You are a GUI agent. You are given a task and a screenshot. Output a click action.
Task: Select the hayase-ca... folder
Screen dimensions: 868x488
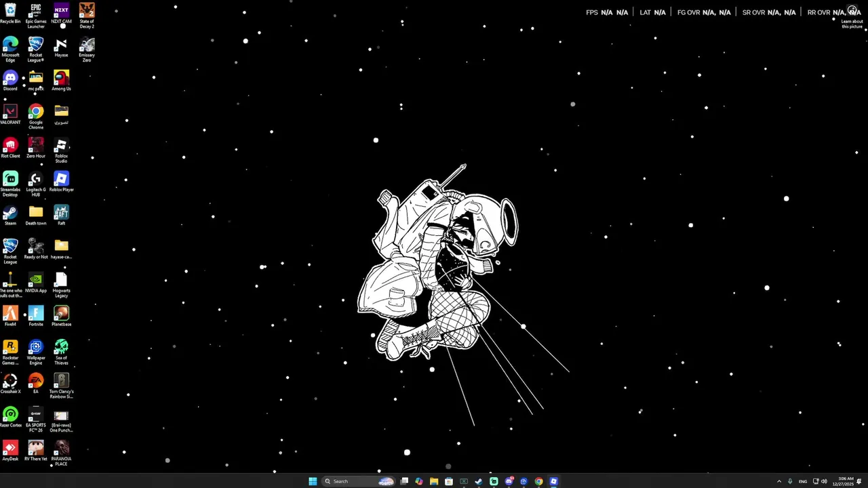tap(61, 249)
